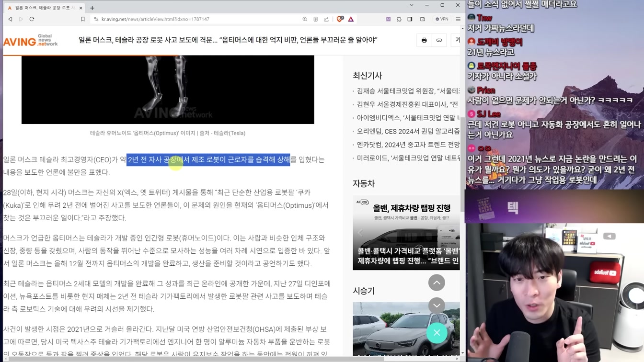Click the image caption mentioning Tesla
The height and width of the screenshot is (362, 644).
coord(168,133)
